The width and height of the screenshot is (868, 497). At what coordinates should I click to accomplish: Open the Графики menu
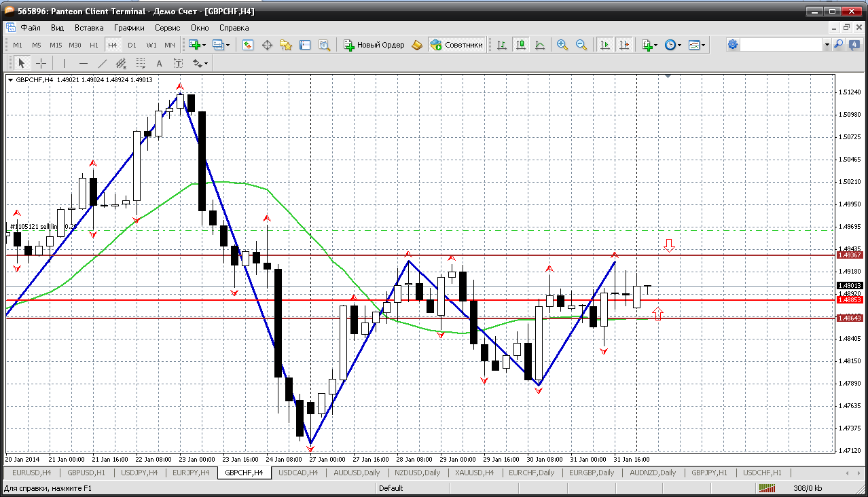click(130, 28)
